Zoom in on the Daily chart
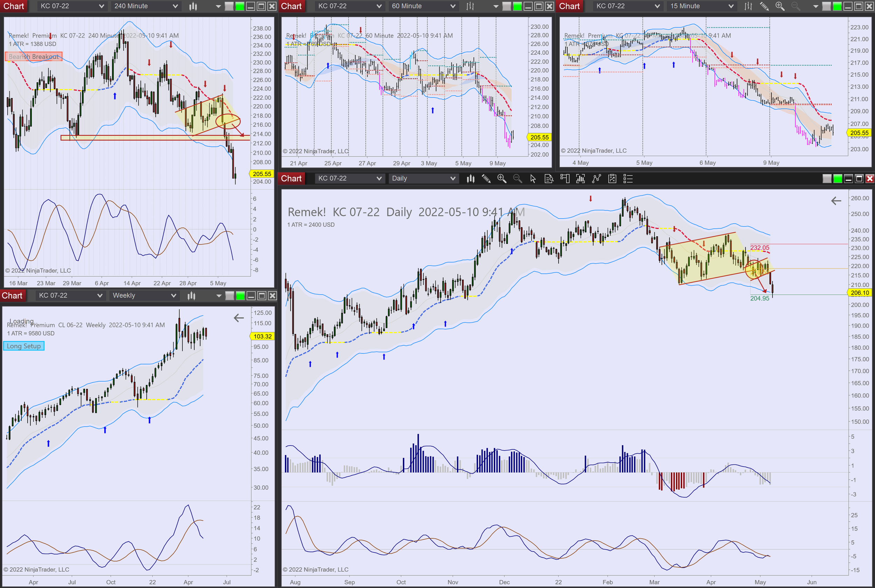The width and height of the screenshot is (875, 588). pyautogui.click(x=502, y=178)
